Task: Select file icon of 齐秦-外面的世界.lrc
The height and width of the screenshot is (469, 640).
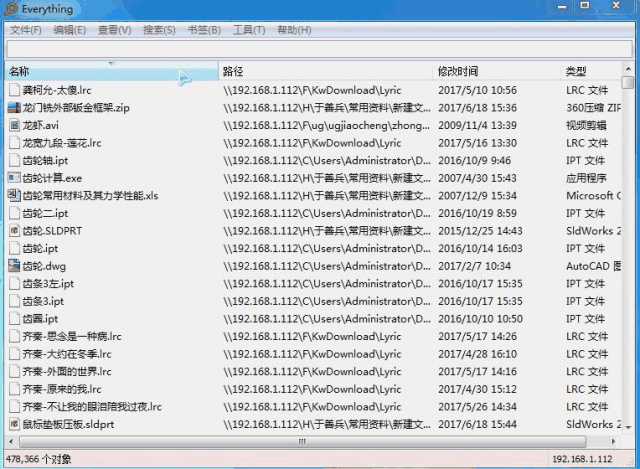Action: [x=14, y=371]
